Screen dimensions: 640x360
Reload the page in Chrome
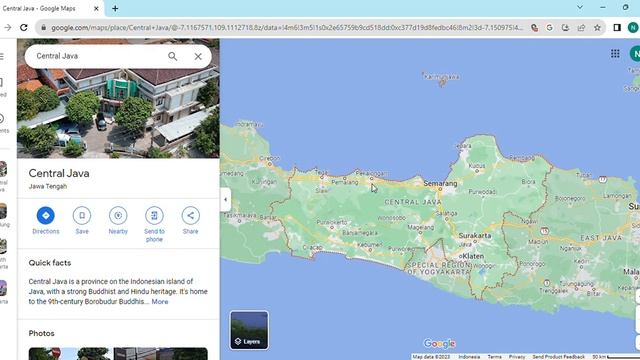tap(24, 27)
